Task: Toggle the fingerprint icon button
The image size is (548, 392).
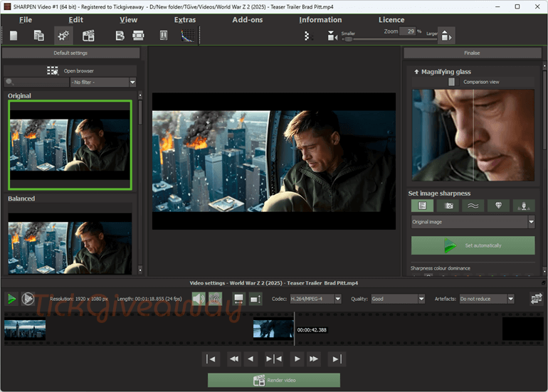Action: 215,299
